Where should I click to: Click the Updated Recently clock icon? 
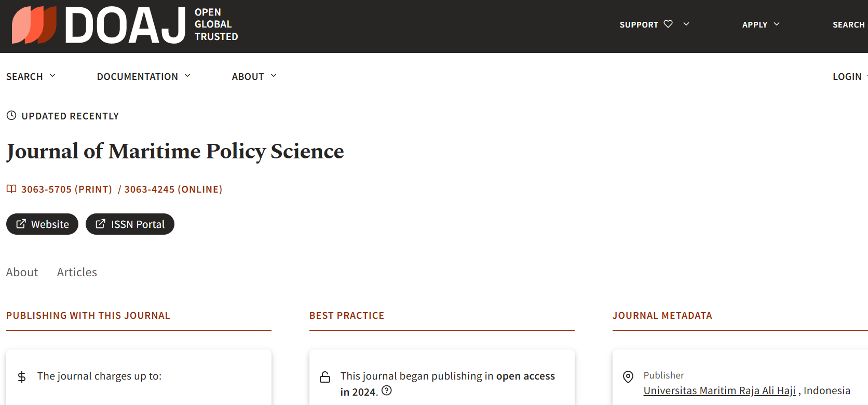click(x=11, y=116)
